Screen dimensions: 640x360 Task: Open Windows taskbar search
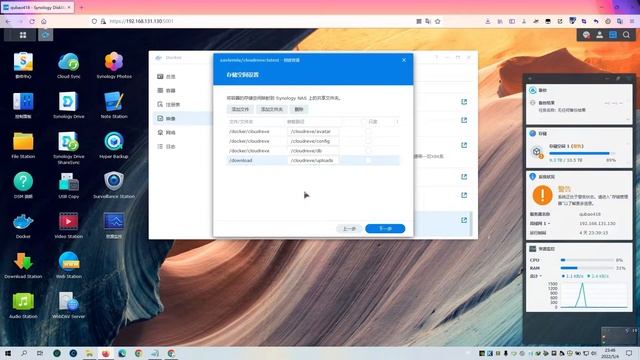pos(24,353)
